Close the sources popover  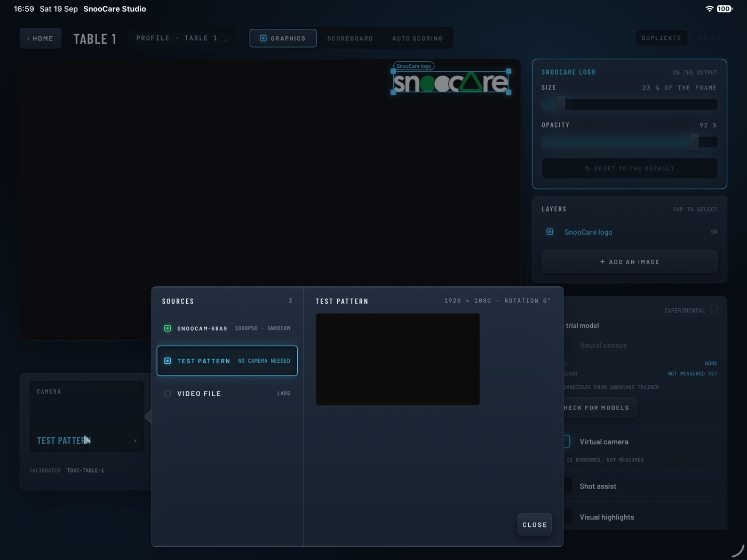535,525
